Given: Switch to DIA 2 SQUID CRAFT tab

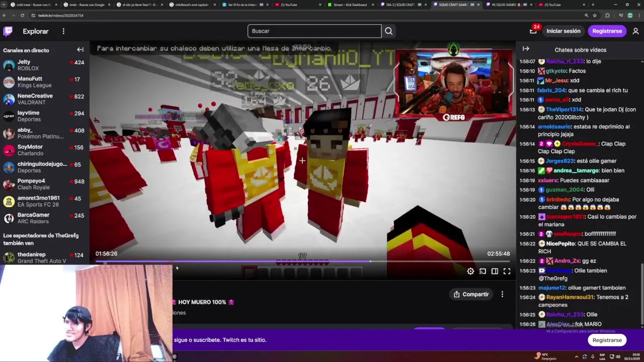Looking at the screenshot, I should click(x=403, y=5).
